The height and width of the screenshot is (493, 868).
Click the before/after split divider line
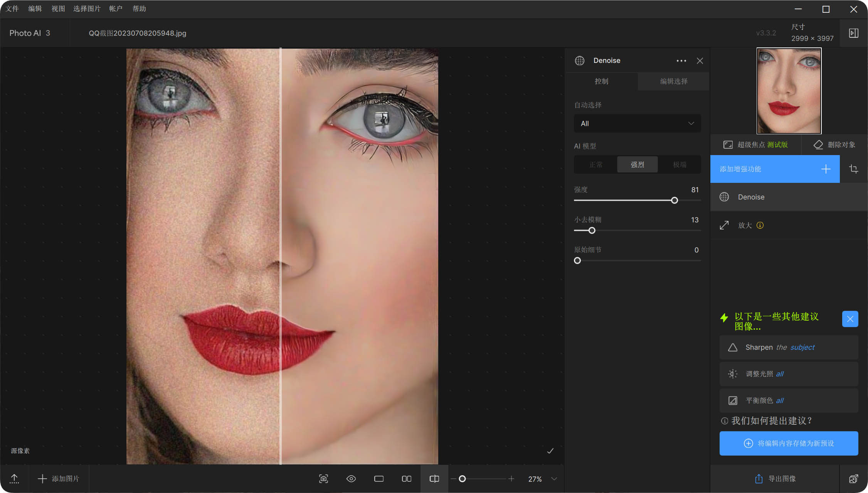point(281,256)
